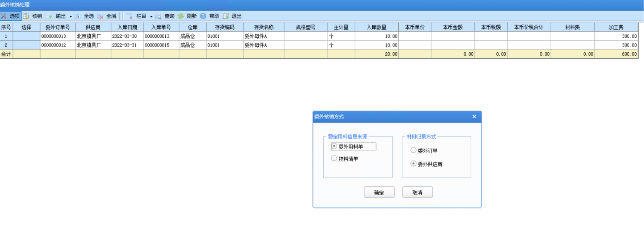Click the 合计 total row label

tap(6, 54)
